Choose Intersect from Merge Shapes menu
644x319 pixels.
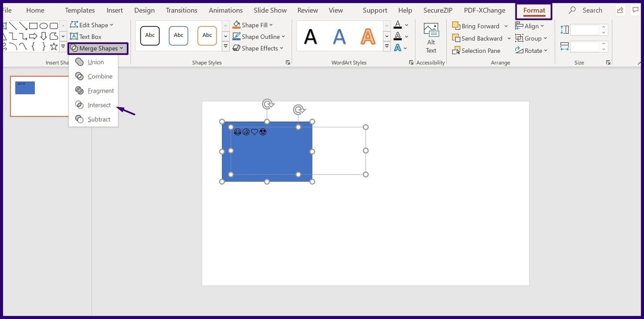(93, 105)
